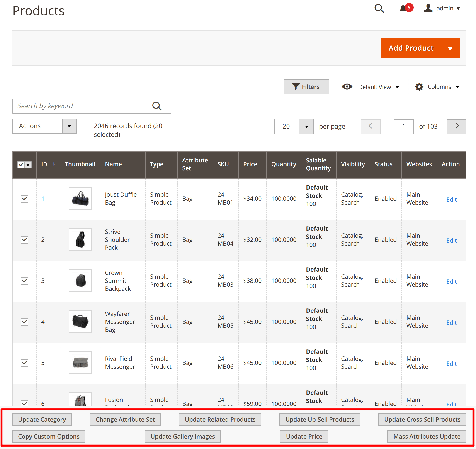Image resolution: width=476 pixels, height=449 pixels.
Task: Open the global search magnifier icon
Action: (379, 9)
